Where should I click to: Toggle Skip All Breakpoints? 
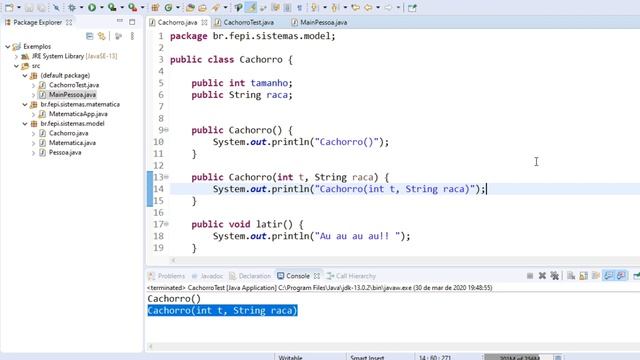click(56, 7)
